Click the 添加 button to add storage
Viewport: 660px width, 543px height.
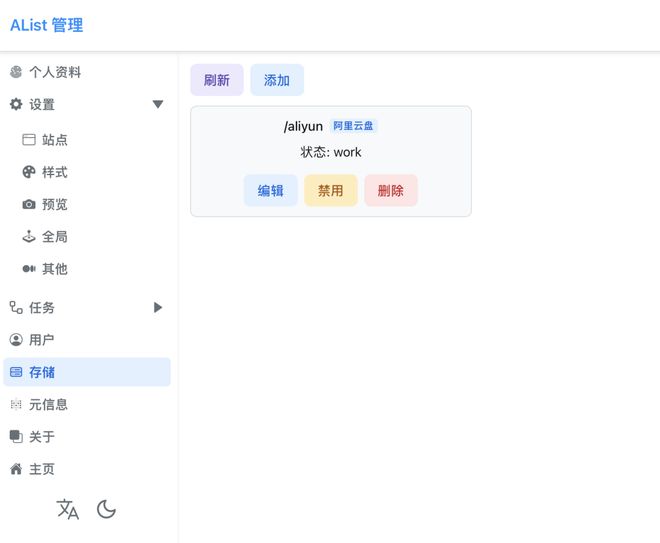click(277, 80)
